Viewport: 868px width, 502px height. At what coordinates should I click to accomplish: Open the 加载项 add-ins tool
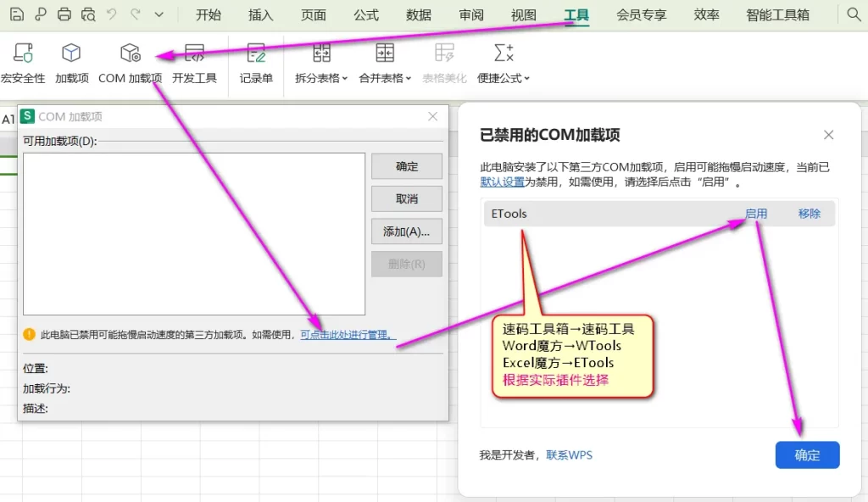click(71, 64)
